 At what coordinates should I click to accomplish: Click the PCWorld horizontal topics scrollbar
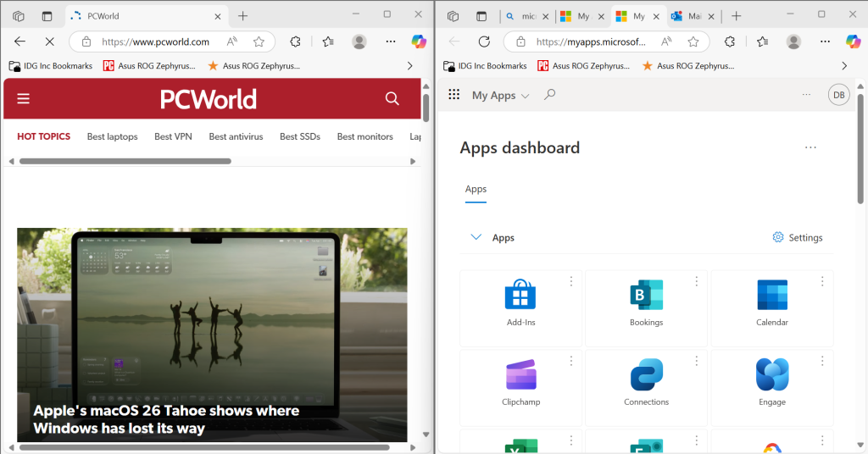pyautogui.click(x=125, y=161)
